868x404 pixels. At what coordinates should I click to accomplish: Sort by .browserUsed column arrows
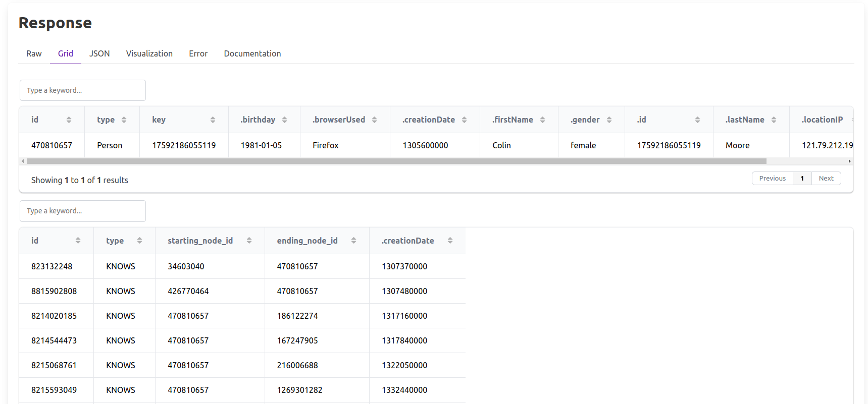pos(374,120)
